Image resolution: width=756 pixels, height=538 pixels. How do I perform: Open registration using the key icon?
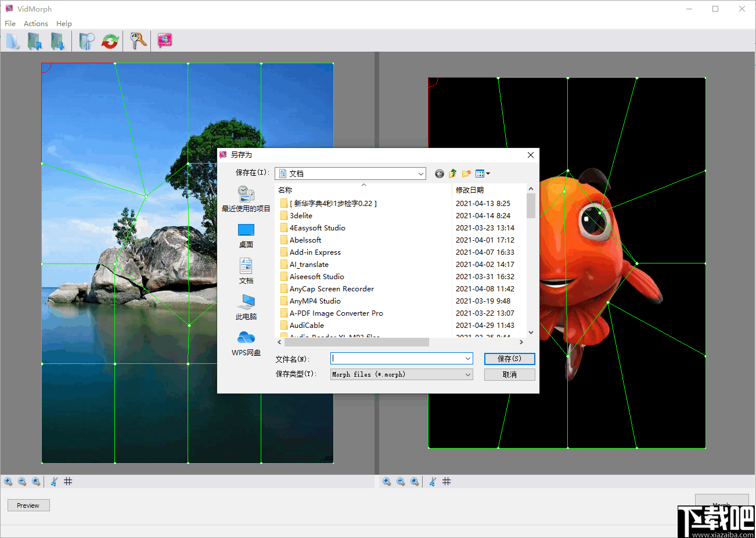[x=138, y=41]
